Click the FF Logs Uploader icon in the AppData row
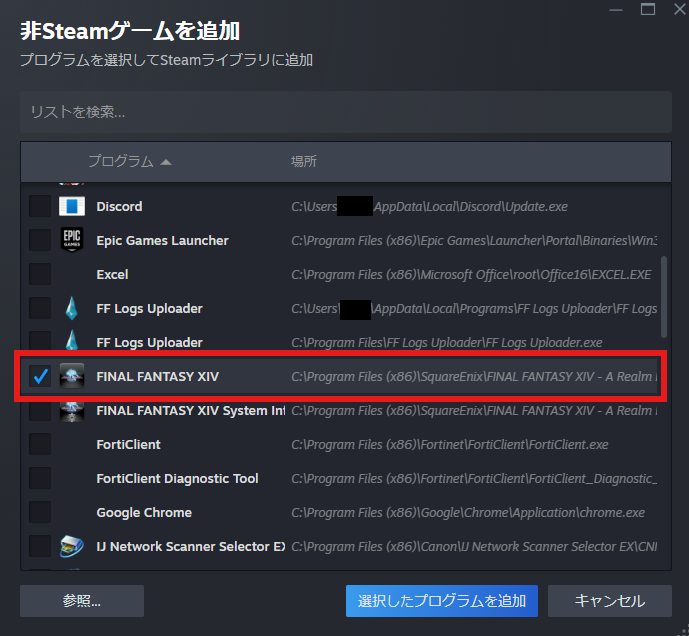Image resolution: width=689 pixels, height=636 pixels. click(72, 308)
